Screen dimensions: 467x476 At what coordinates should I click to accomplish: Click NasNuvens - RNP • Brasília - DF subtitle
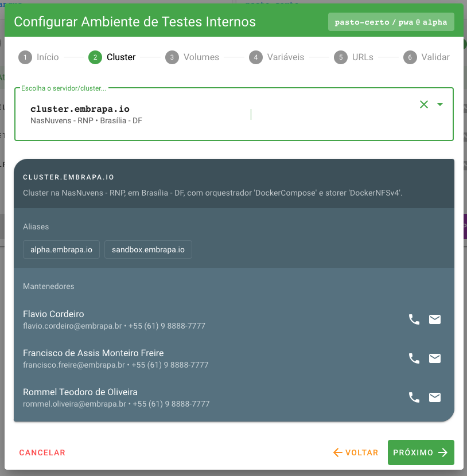coord(86,121)
